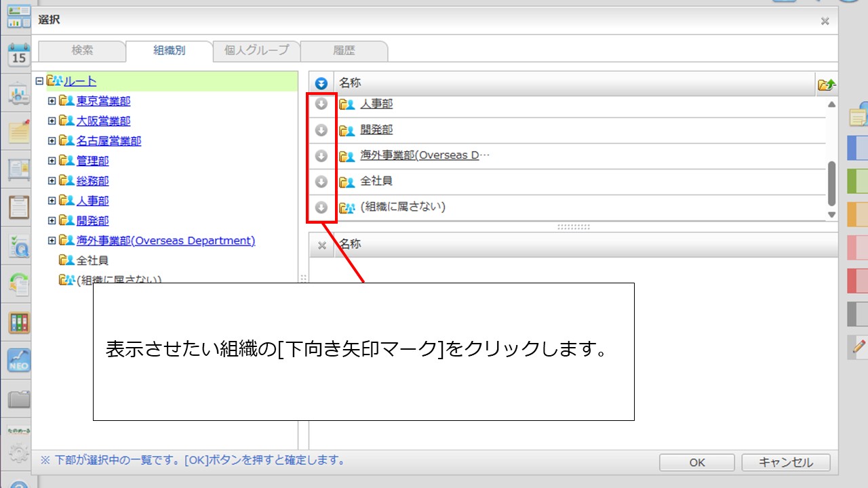Click the down-arrow icon beside 全社員
The height and width of the screenshot is (488, 868).
click(x=321, y=182)
